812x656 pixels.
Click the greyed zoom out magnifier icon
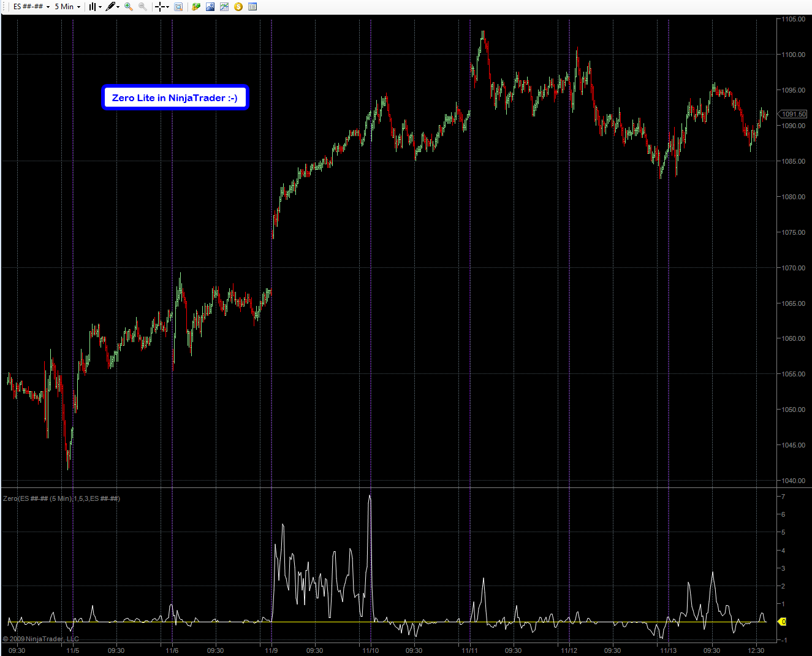[143, 7]
